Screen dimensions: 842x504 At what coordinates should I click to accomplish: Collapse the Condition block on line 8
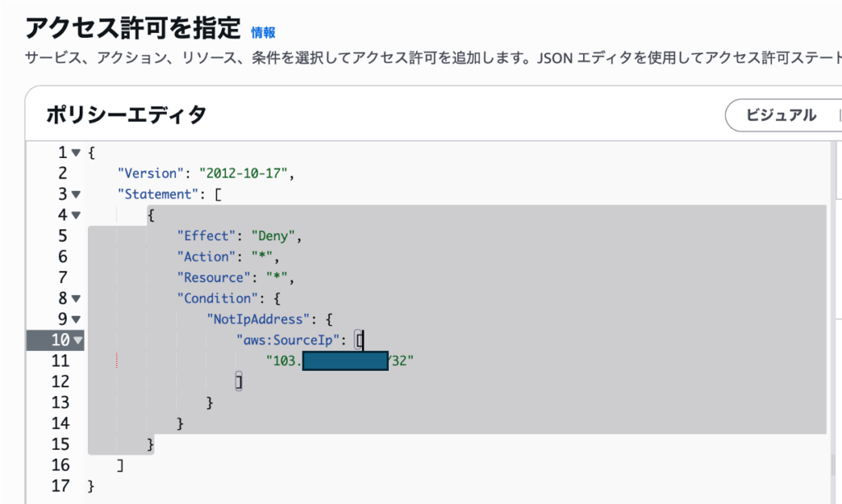pos(76,298)
